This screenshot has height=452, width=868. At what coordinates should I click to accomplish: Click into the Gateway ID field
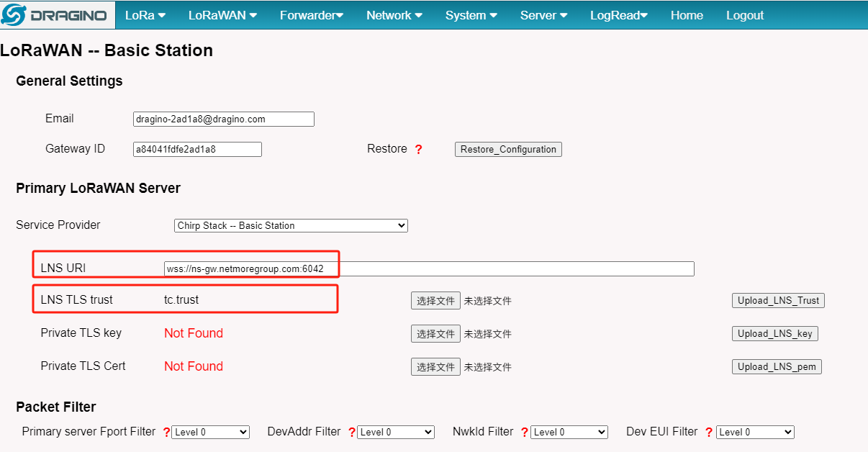tap(197, 150)
